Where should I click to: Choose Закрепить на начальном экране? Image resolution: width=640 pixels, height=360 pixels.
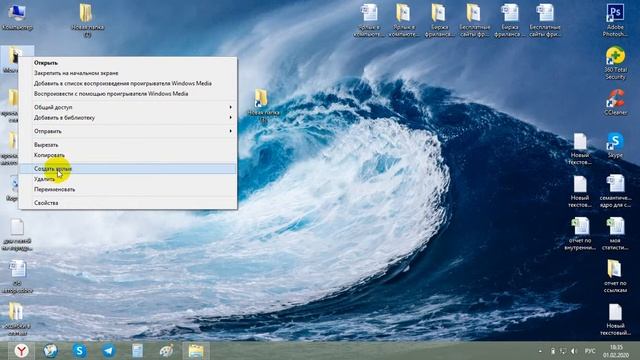[x=127, y=73]
